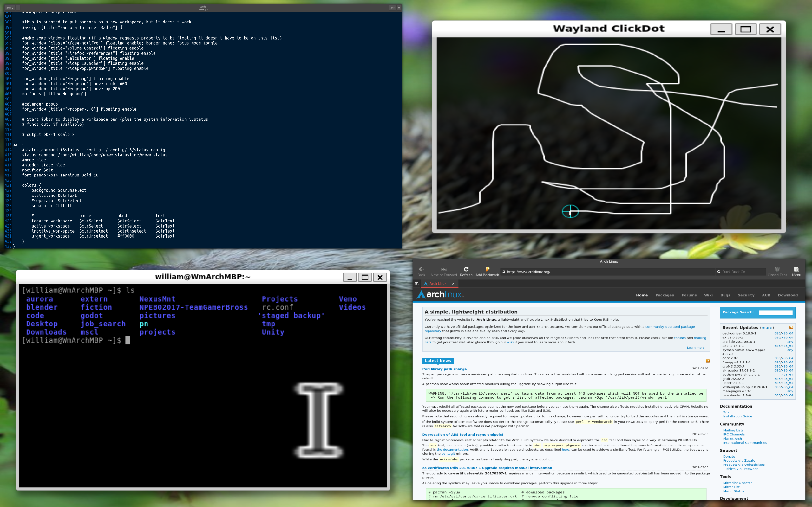This screenshot has width=812, height=507.
Task: Click the browser Back arrow icon
Action: pos(421,269)
